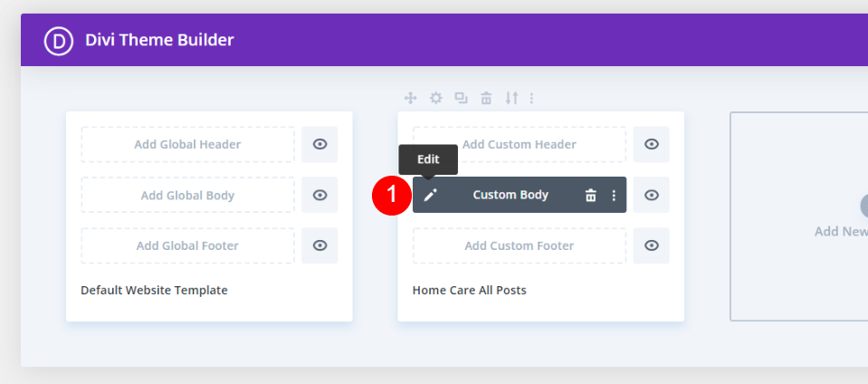868x384 pixels.
Task: Open template settings with the gear icon
Action: coord(436,98)
